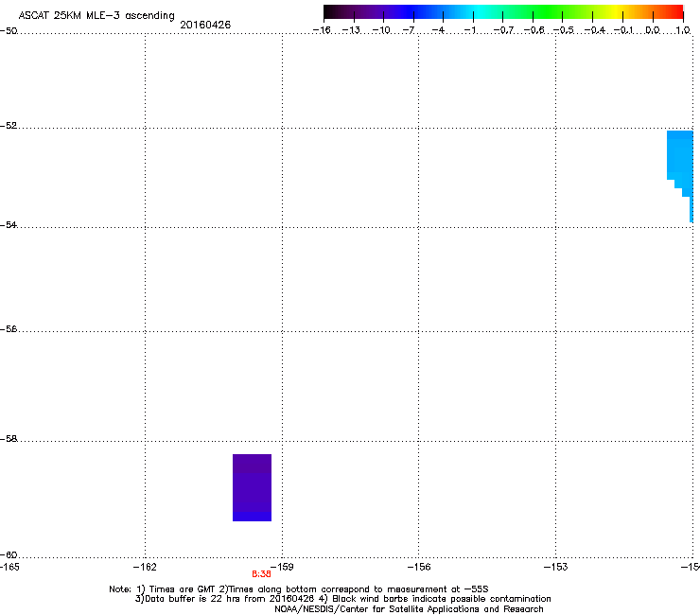Click the NOAA/NESDIS credit line
Viewport: 700px width, 615px height.
(x=409, y=609)
